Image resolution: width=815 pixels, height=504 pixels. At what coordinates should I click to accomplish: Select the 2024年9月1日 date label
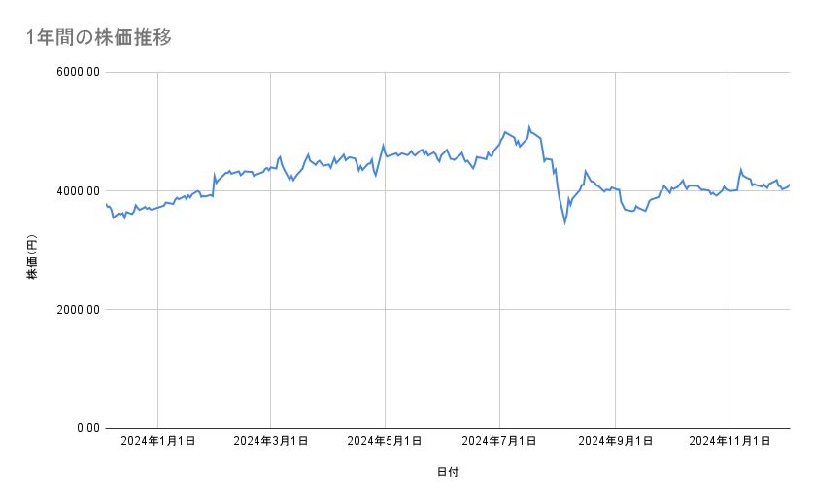614,442
